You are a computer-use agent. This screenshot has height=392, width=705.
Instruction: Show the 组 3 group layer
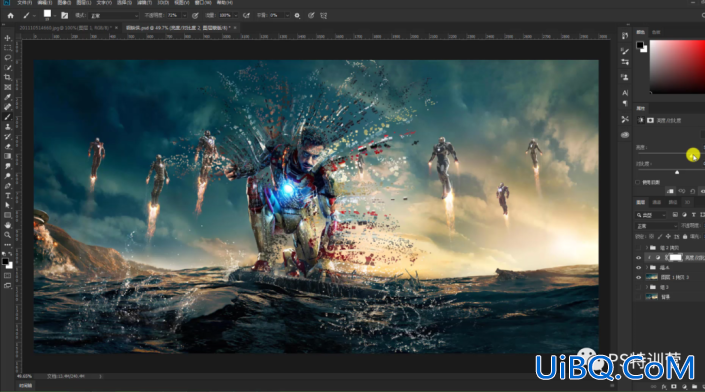click(x=638, y=287)
